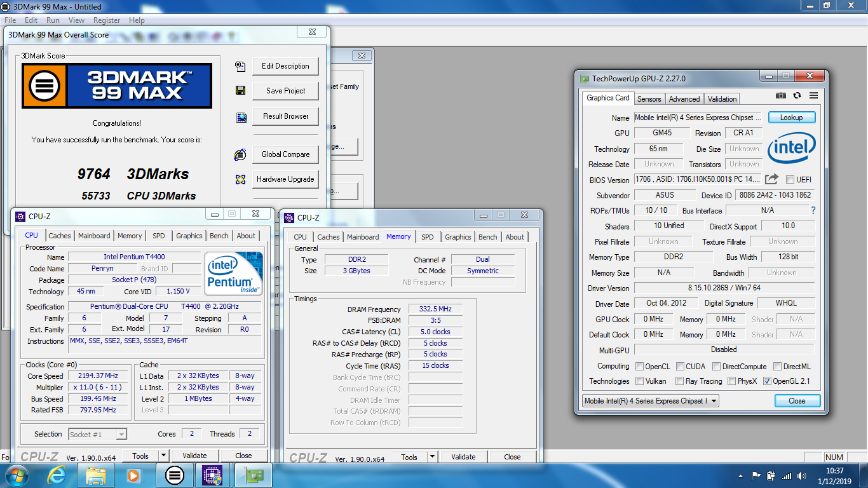Image resolution: width=868 pixels, height=488 pixels.
Task: Toggle the DirectML checkbox
Action: [777, 367]
